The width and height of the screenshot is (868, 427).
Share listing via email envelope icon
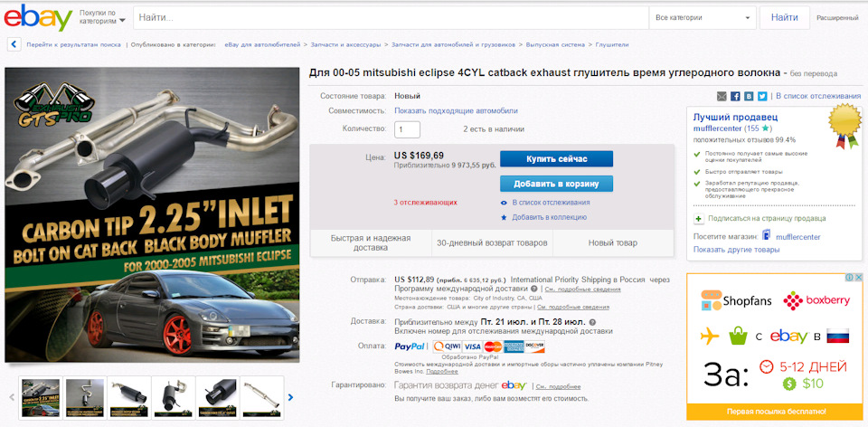pos(722,97)
